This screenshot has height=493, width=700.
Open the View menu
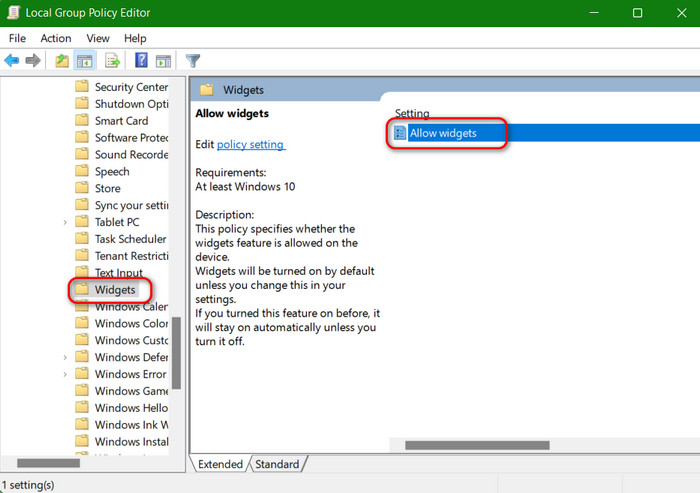click(98, 38)
